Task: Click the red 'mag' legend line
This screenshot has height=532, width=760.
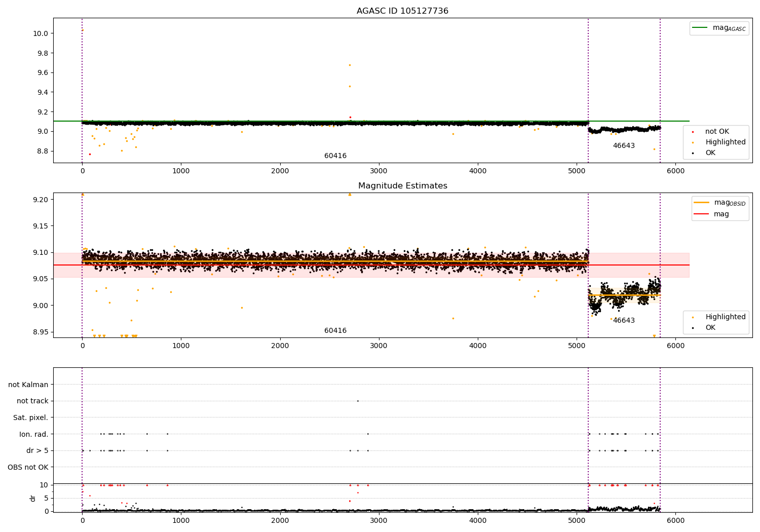Action: 702,214
